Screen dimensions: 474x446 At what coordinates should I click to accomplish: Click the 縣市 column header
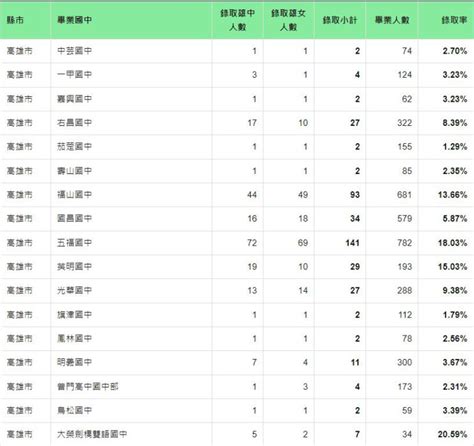15,20
